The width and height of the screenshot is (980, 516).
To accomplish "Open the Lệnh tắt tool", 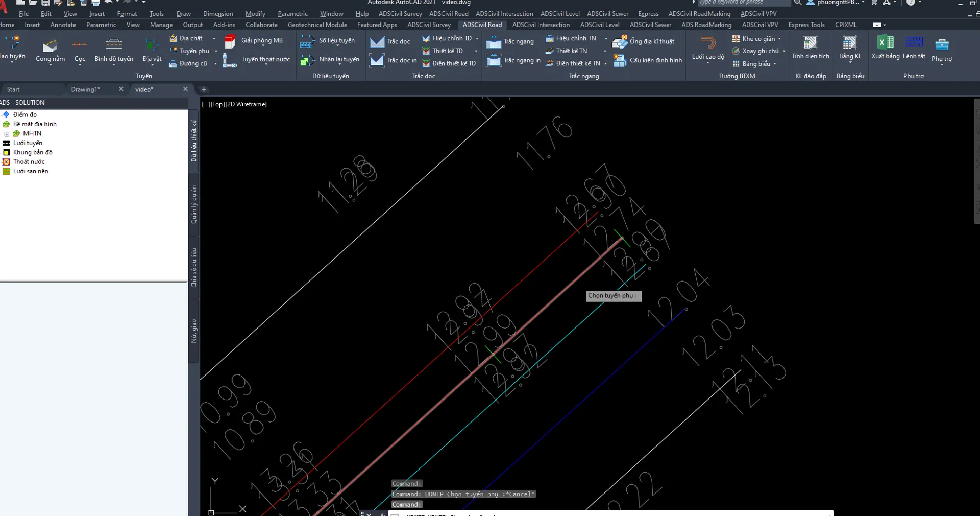I will coord(914,47).
